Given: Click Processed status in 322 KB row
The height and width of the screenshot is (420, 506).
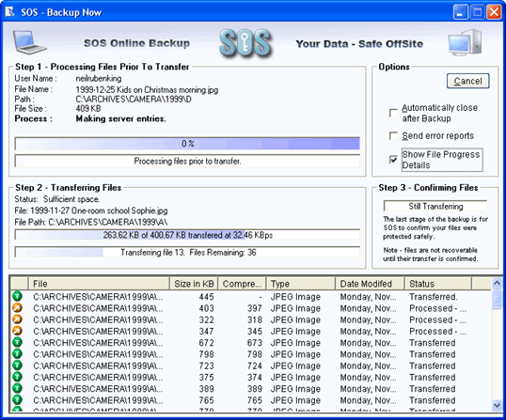Looking at the screenshot, I should tap(437, 319).
